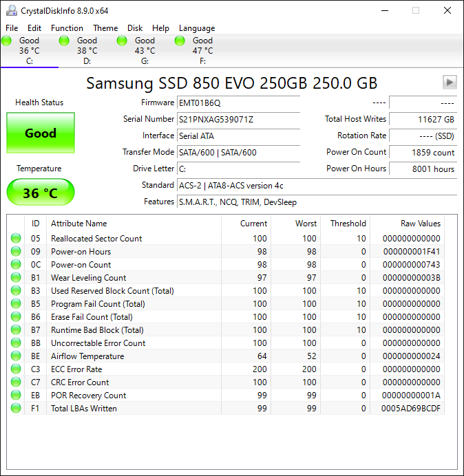This screenshot has height=476, width=464.
Task: Minimize the CrystalDiskInfo window
Action: [385, 10]
